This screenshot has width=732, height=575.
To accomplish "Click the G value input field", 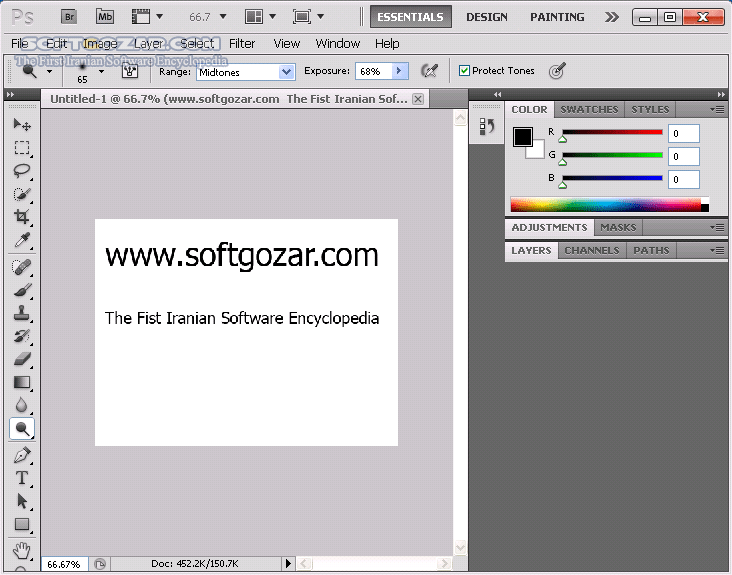I will click(683, 156).
